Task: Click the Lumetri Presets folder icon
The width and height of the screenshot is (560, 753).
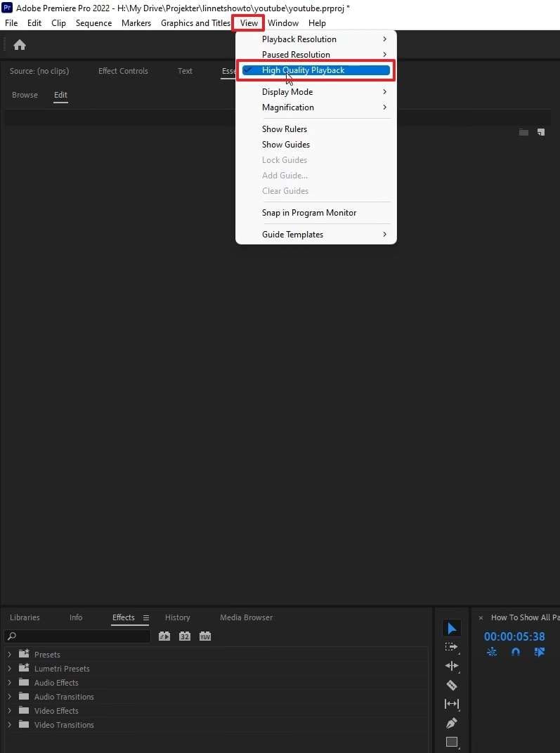Action: (24, 667)
